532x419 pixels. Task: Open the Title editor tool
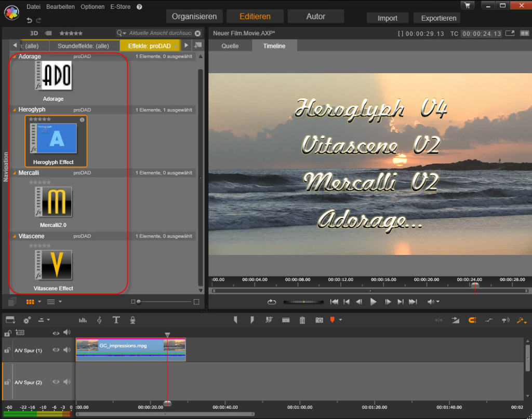point(116,320)
